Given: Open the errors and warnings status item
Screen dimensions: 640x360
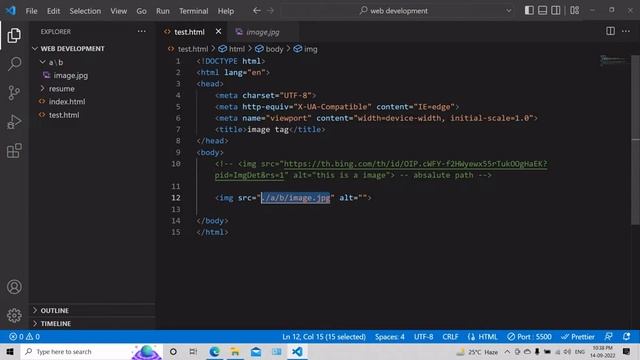Looking at the screenshot, I should pos(24,337).
